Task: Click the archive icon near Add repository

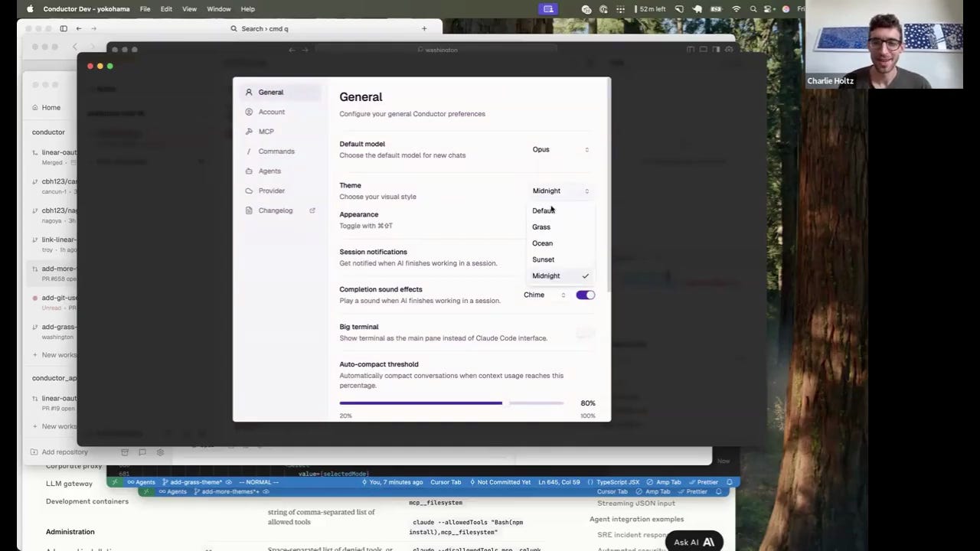Action: tap(125, 452)
